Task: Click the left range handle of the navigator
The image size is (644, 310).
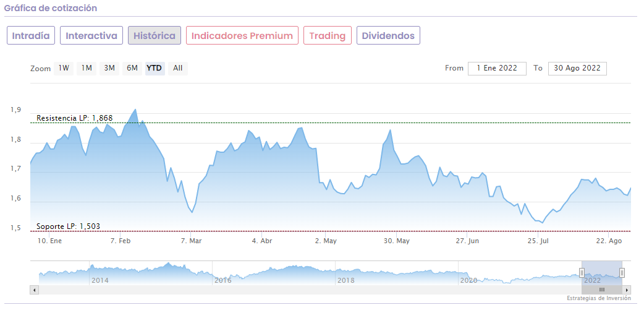Action: point(582,273)
